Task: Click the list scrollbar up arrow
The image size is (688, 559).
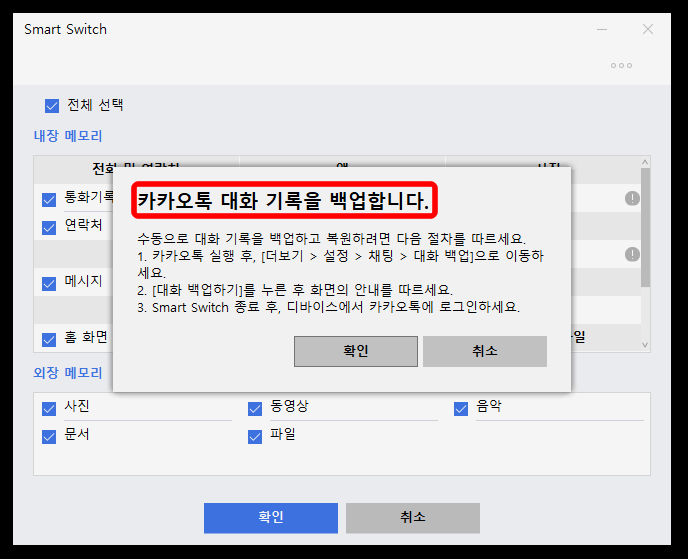Action: [x=645, y=162]
